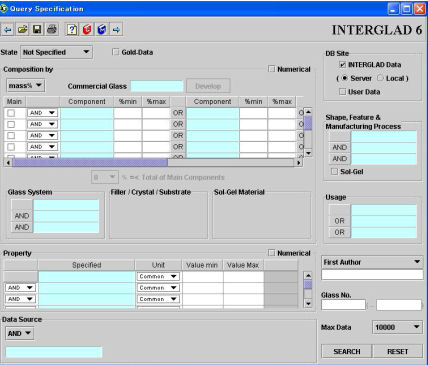
Task: Click the First Author text field
Action: coord(372,275)
